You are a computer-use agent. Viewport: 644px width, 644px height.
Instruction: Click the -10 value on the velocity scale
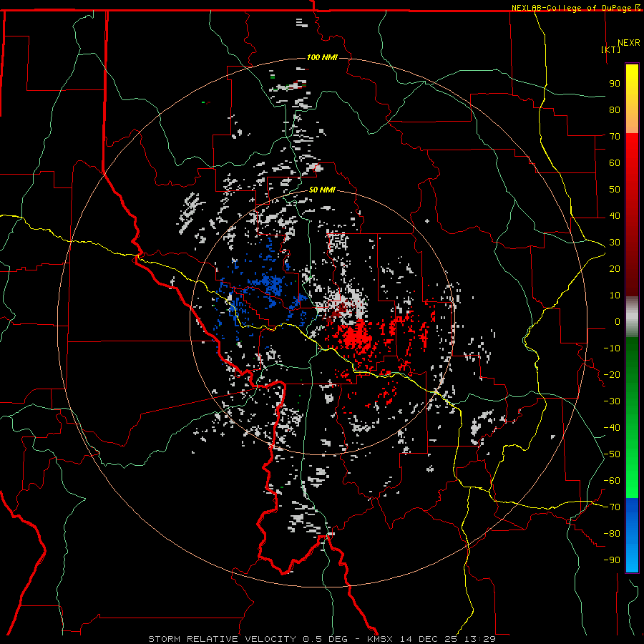point(612,348)
